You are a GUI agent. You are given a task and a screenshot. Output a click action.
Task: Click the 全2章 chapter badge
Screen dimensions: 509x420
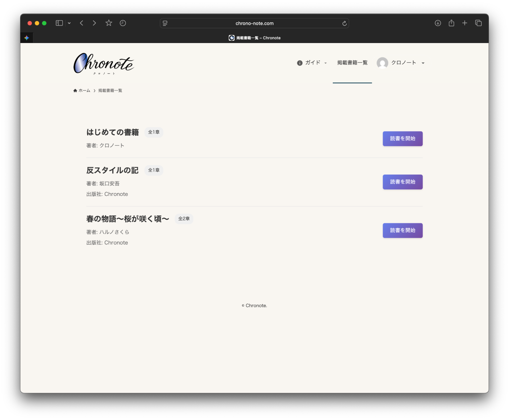coord(184,219)
